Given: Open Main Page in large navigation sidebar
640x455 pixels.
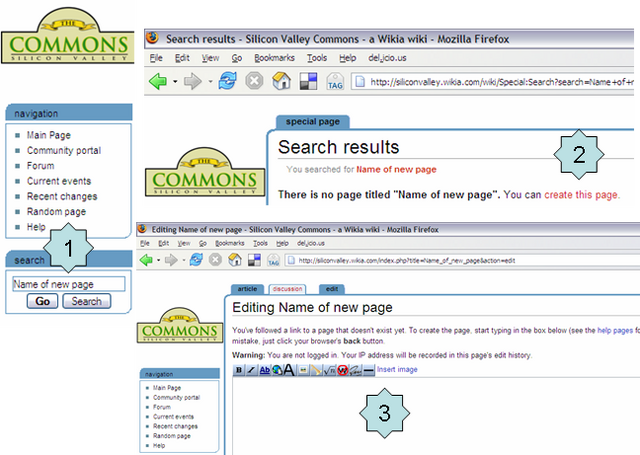Looking at the screenshot, I should tap(49, 135).
